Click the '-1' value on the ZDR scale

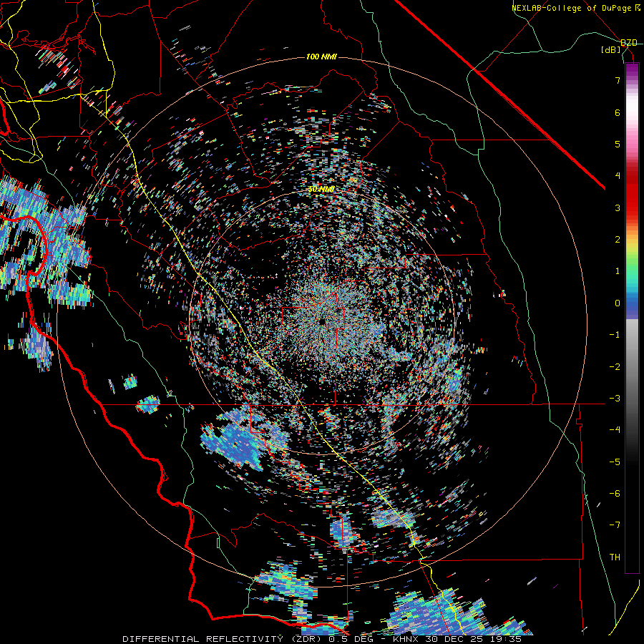[x=615, y=335]
